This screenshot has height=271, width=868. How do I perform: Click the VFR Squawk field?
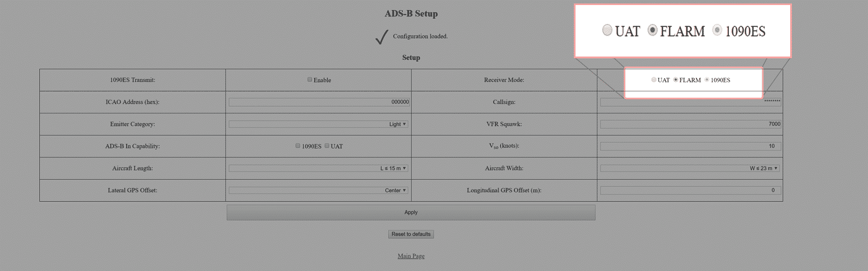pyautogui.click(x=691, y=124)
